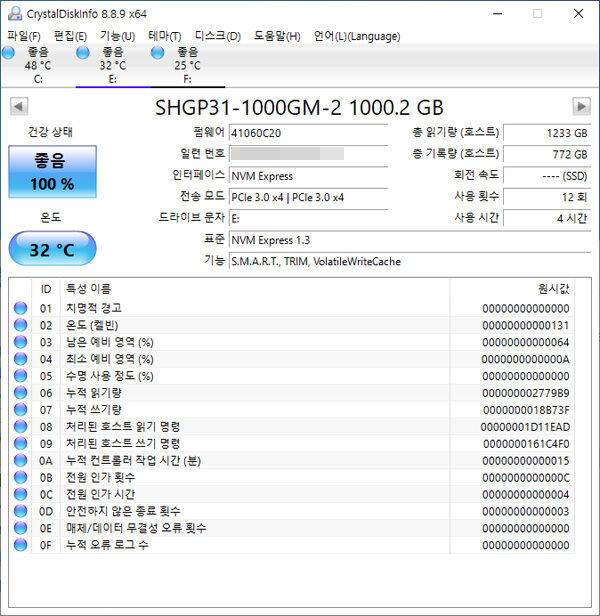Screen dimensions: 600x616
Task: Select the F: drive tab at 25 °C
Action: coord(187,65)
